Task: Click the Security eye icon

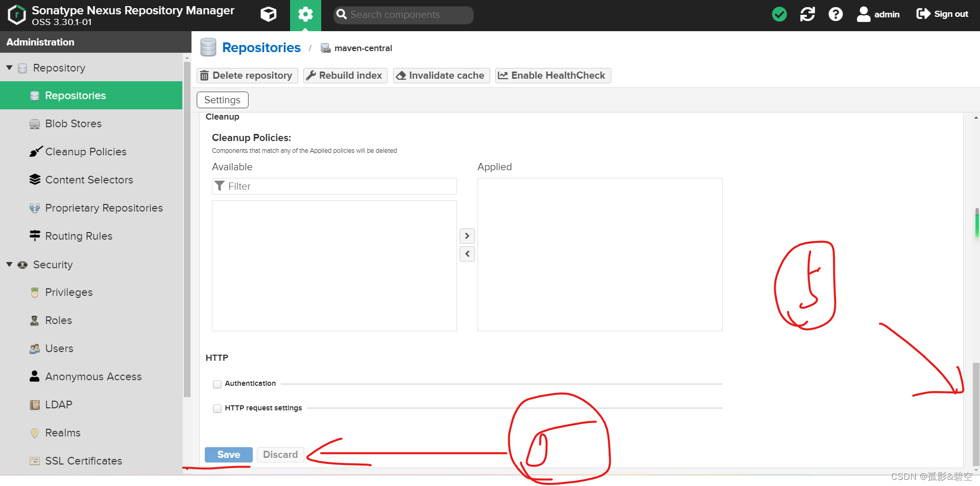Action: pos(22,265)
